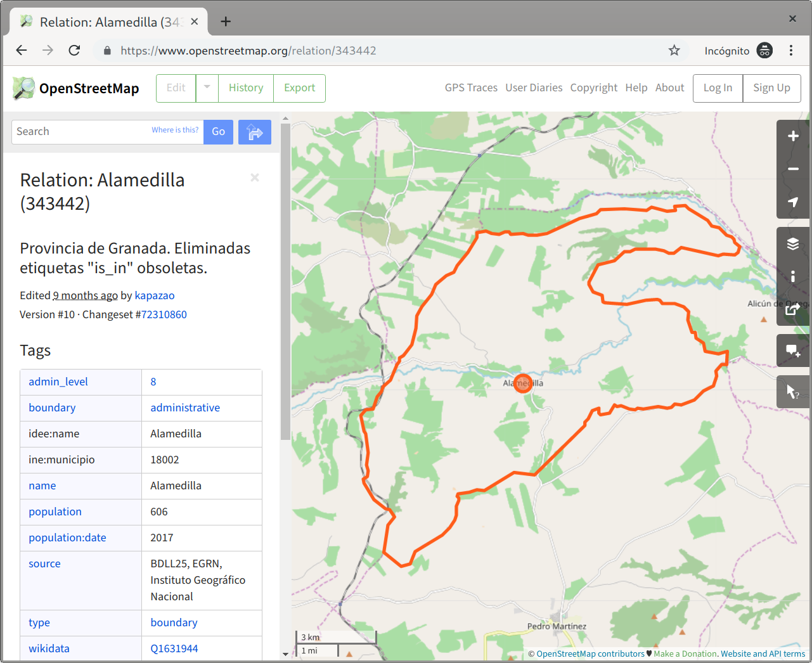The width and height of the screenshot is (812, 663).
Task: Click the Go search button
Action: pyautogui.click(x=219, y=132)
